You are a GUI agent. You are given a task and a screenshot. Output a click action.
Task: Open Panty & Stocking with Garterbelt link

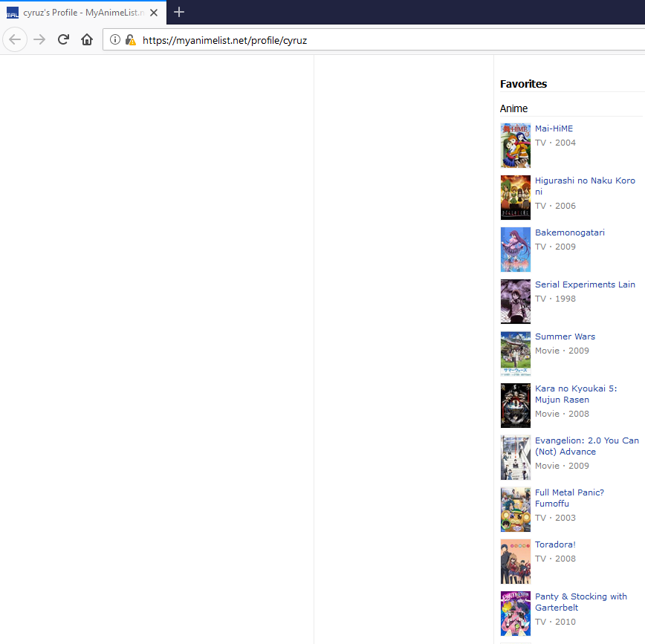pos(580,602)
